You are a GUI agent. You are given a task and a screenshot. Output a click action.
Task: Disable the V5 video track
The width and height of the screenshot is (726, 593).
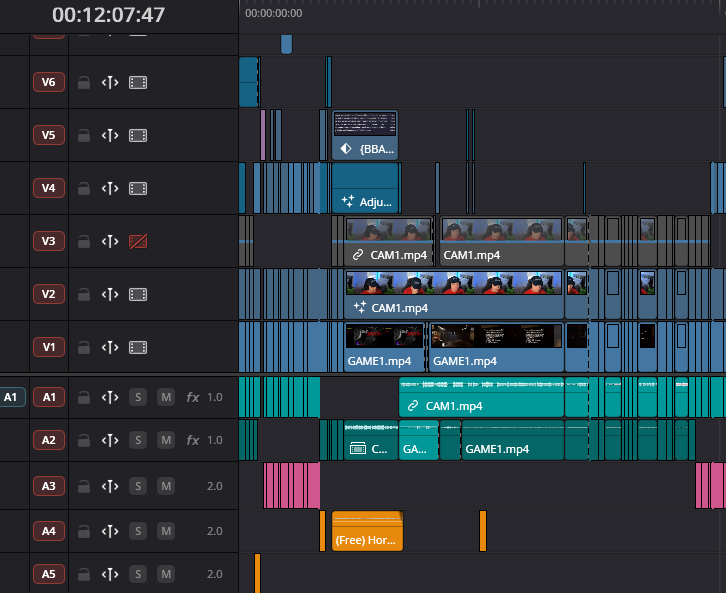click(138, 136)
